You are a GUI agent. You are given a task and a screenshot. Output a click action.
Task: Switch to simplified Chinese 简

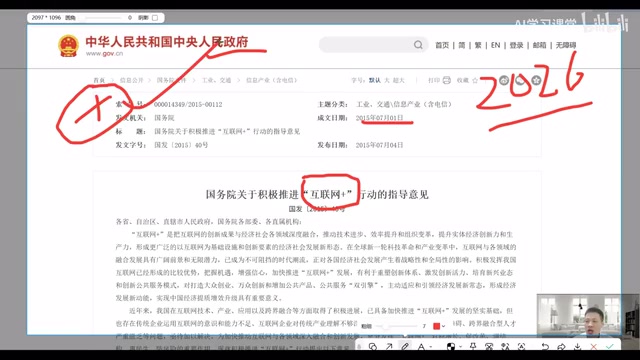tap(462, 45)
